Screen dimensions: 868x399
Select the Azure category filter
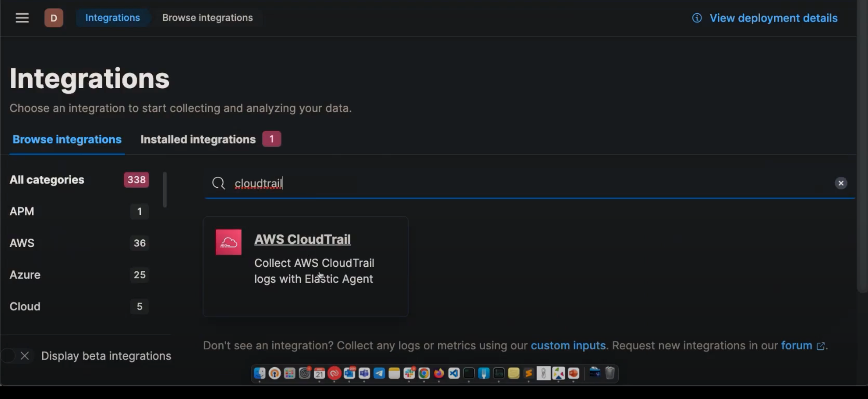tap(25, 275)
